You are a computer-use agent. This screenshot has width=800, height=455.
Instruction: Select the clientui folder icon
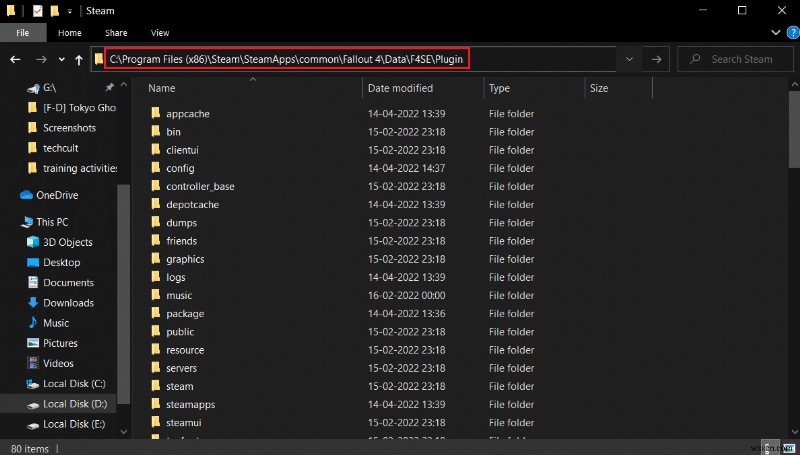156,150
